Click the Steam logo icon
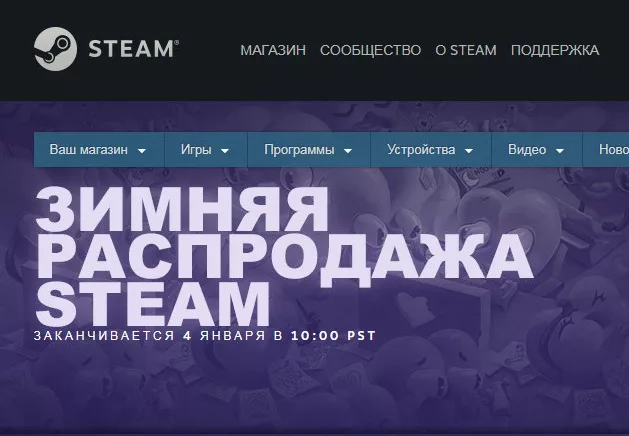629x436 pixels. pos(55,49)
